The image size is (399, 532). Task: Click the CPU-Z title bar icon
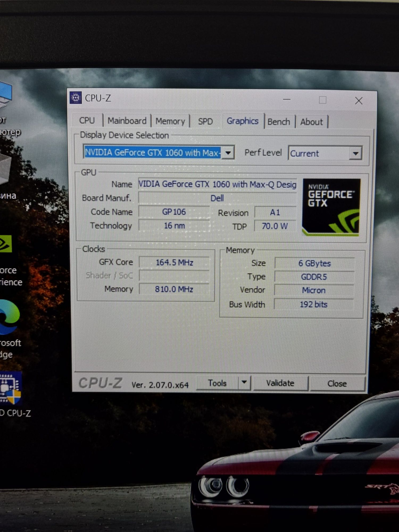coord(76,98)
